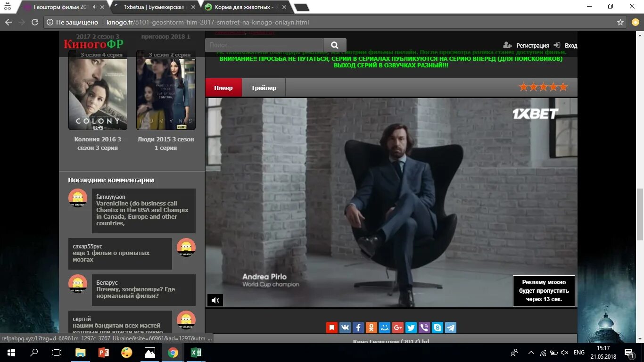Image resolution: width=644 pixels, height=362 pixels.
Task: Share the film via Skype icon
Action: (437, 327)
